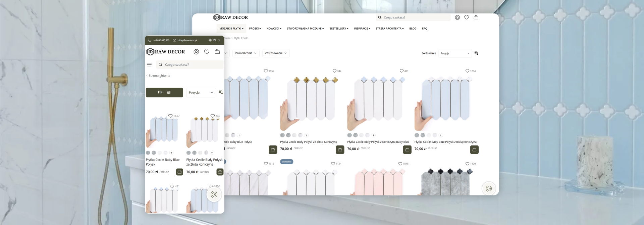This screenshot has width=644, height=225.
Task: Favorite the product with 1845 likes
Action: point(400,164)
